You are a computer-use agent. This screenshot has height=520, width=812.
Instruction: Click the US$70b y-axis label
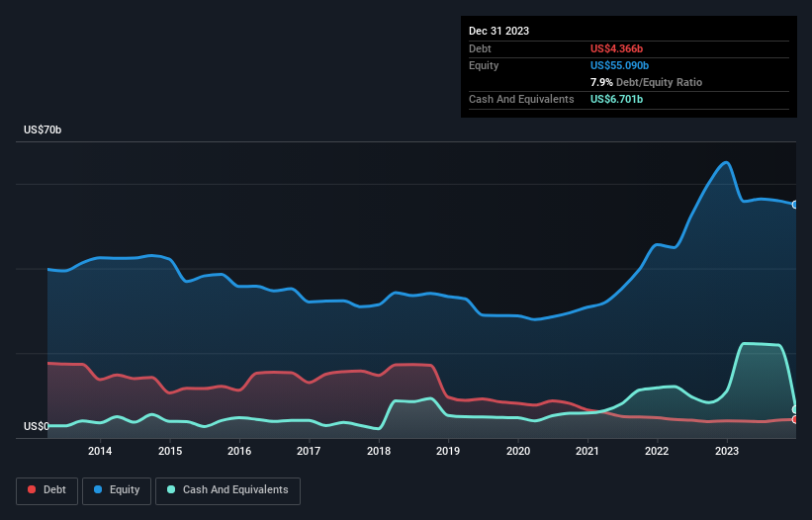[x=43, y=130]
